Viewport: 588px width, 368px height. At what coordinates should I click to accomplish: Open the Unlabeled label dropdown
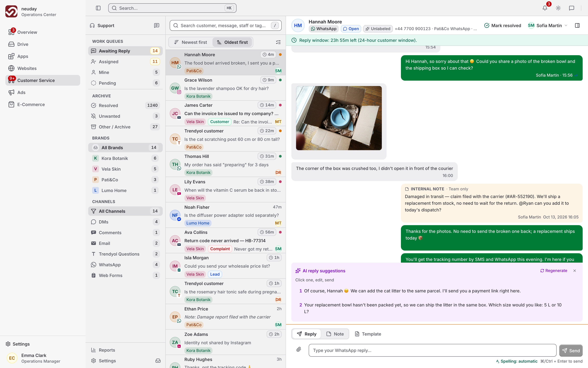pyautogui.click(x=378, y=29)
